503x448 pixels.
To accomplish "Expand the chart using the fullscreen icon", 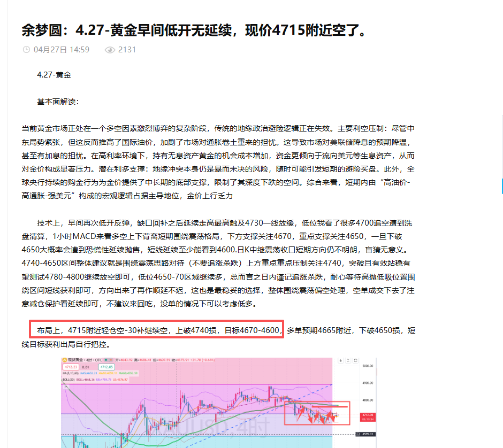I will click(348, 361).
